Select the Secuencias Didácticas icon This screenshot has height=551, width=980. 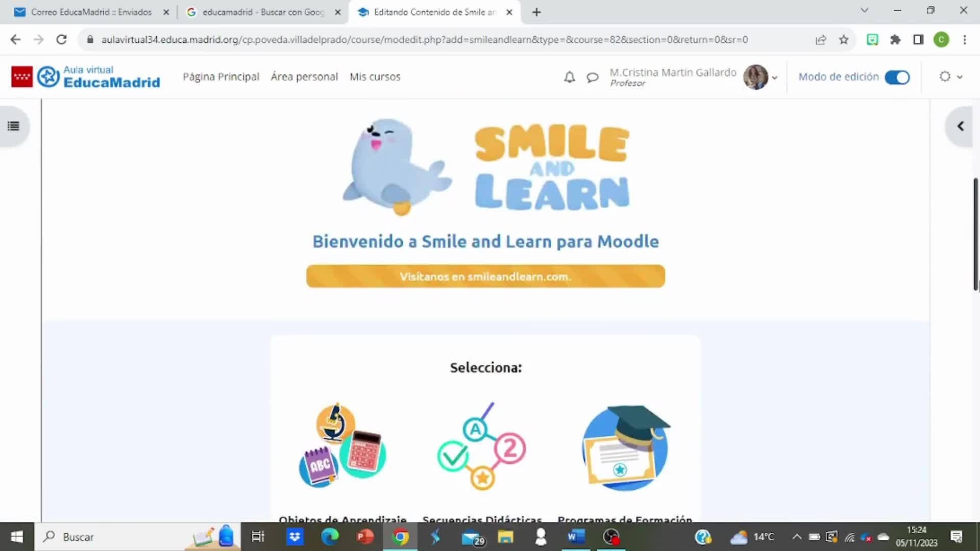pos(482,446)
